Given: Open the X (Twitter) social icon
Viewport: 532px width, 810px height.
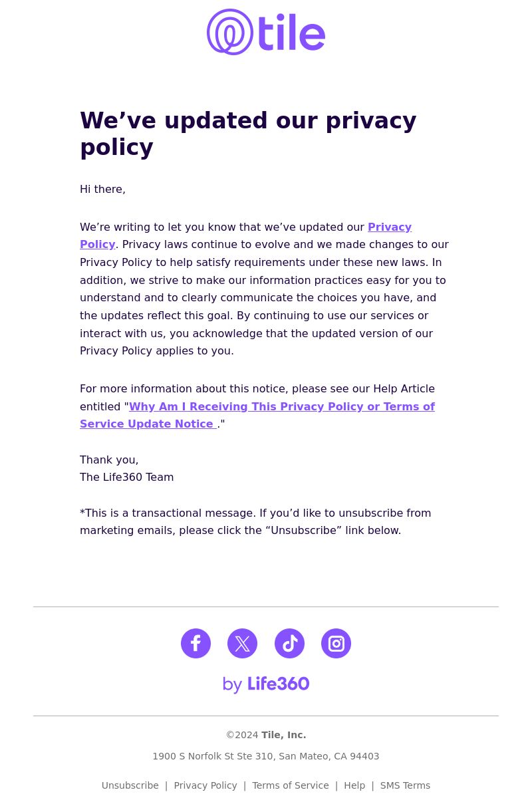Looking at the screenshot, I should click(242, 643).
